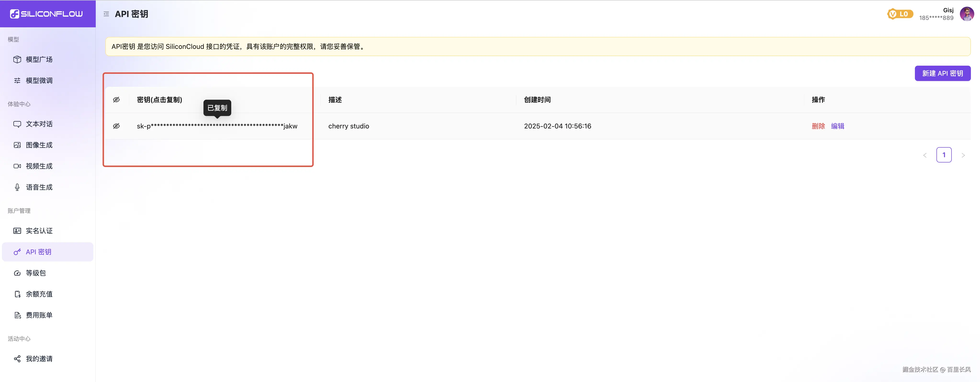The width and height of the screenshot is (980, 382).
Task: Toggle visibility of all keys in header
Action: coord(116,100)
